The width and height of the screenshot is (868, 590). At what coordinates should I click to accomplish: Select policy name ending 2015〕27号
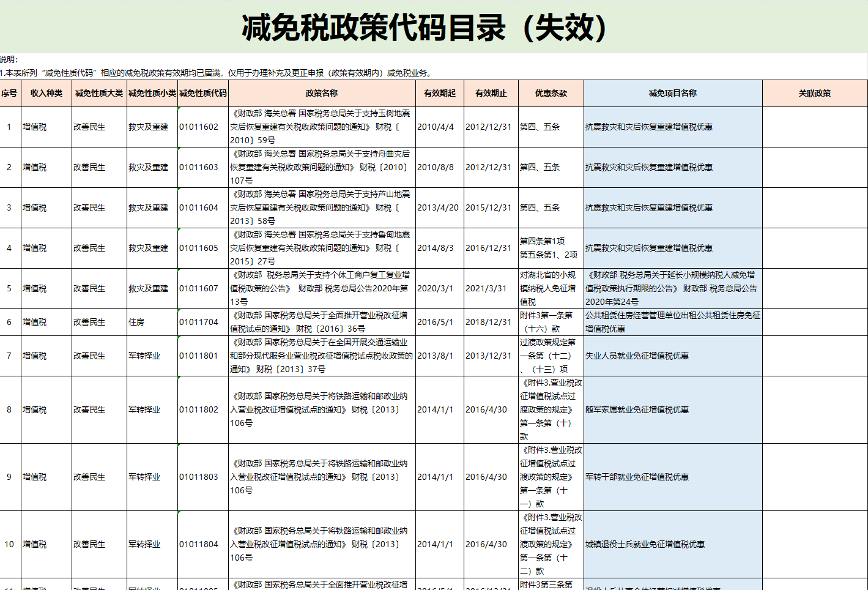(x=322, y=248)
